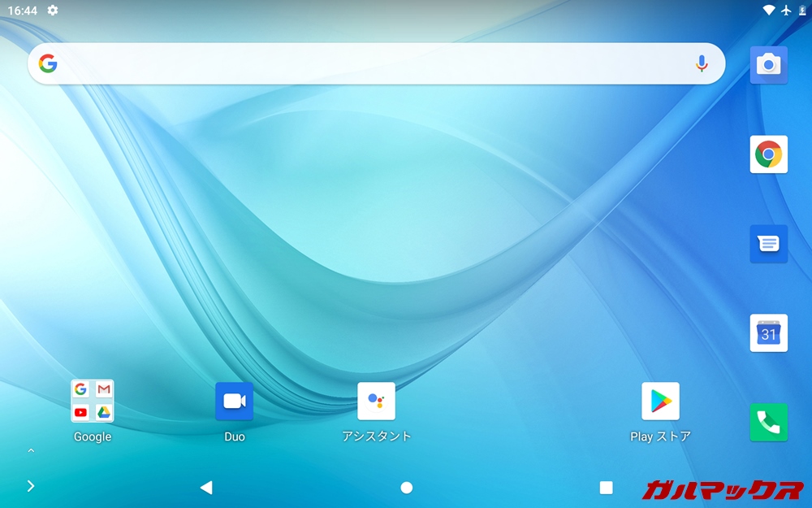
Task: Expand navigation bar with the right chevron
Action: 31,486
